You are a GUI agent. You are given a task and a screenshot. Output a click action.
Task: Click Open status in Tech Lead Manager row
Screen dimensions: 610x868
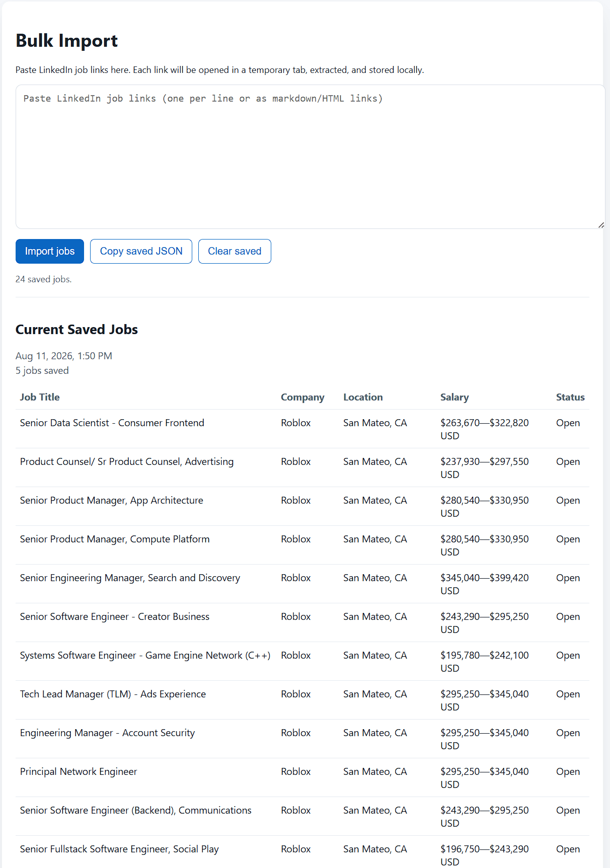point(568,694)
